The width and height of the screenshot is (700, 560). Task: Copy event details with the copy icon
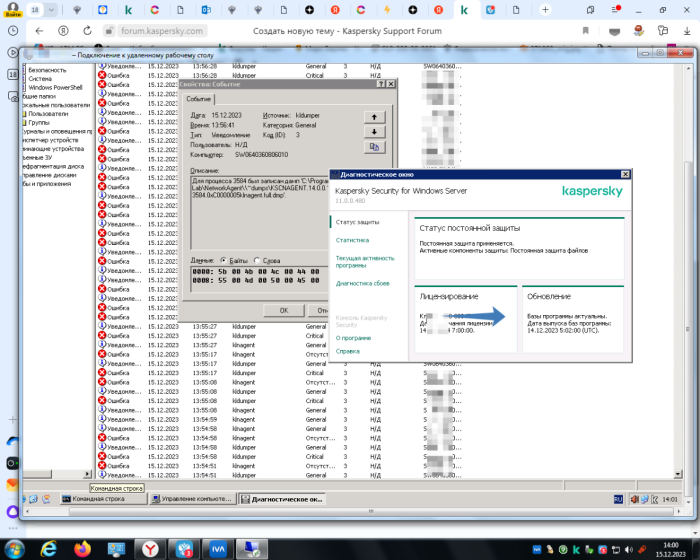coord(374,146)
